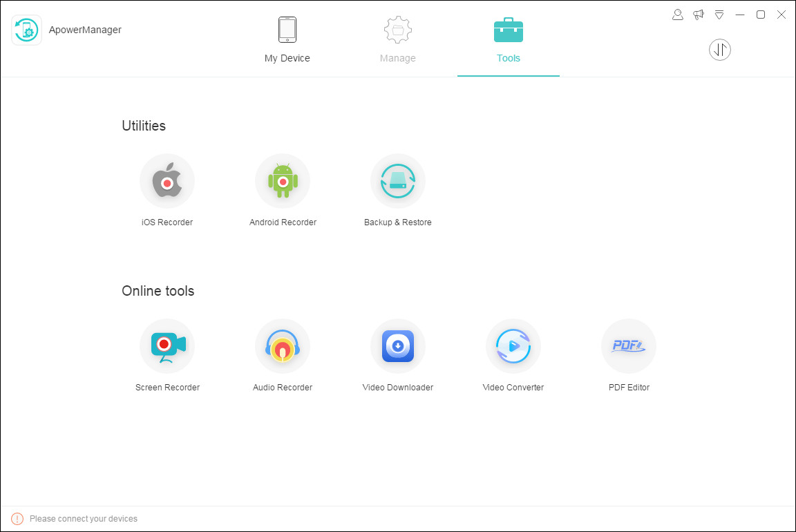Viewport: 796px width, 532px height.
Task: Open the Video Converter icon
Action: click(x=513, y=346)
